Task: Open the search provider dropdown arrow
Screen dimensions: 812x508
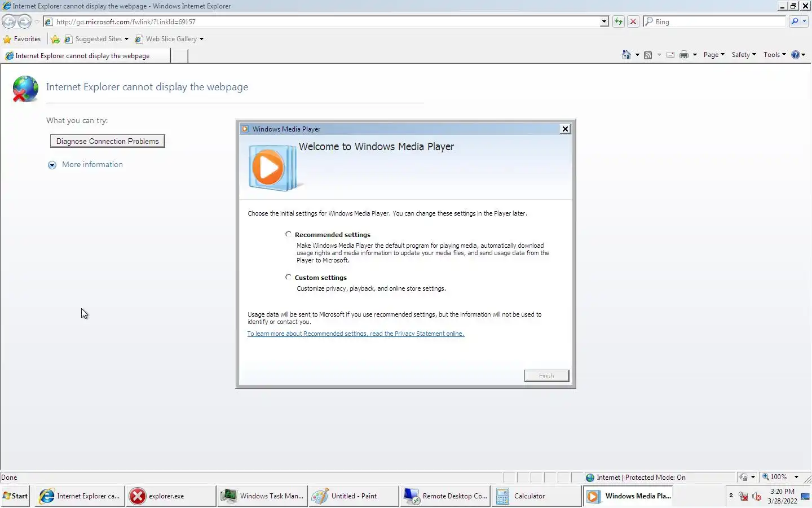Action: (805, 22)
